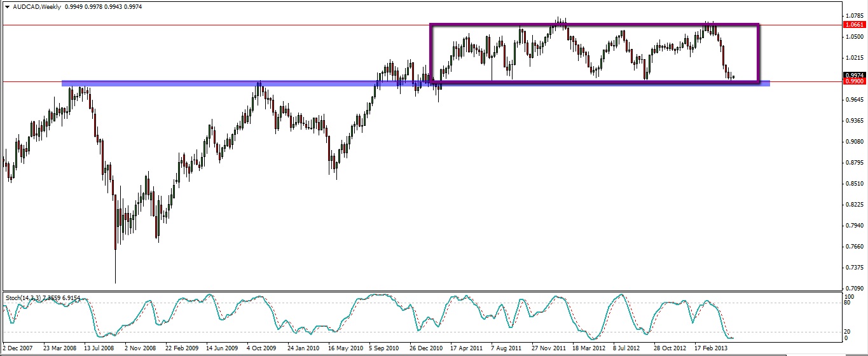868x356 pixels.
Task: Click the 0.7660 price axis value
Action: coord(855,246)
